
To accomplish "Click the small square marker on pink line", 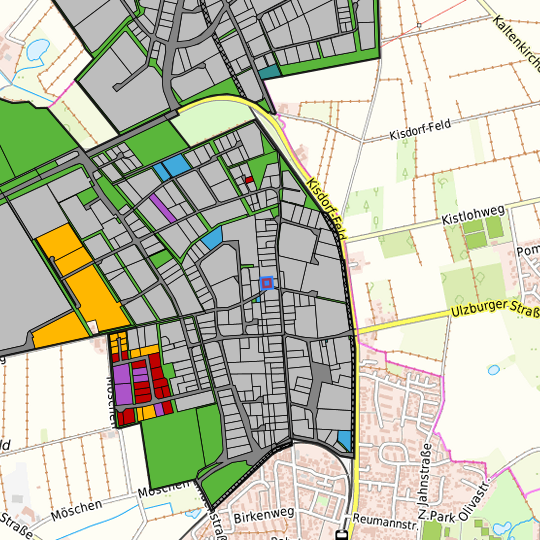I will 419,25.
